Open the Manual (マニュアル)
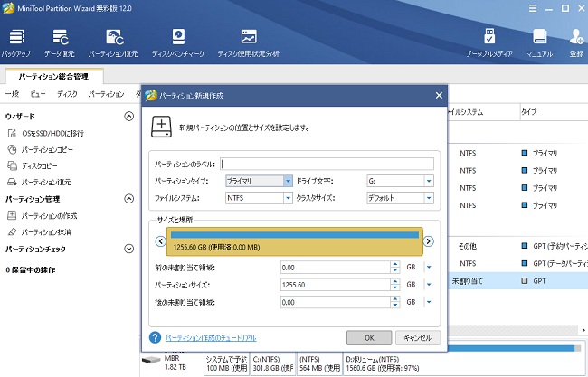The image size is (588, 377). pyautogui.click(x=539, y=43)
